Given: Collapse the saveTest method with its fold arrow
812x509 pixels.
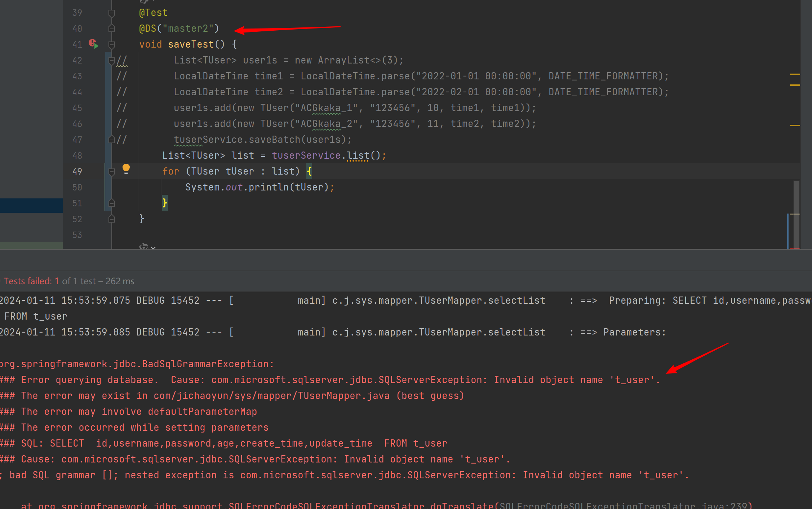Looking at the screenshot, I should 111,44.
